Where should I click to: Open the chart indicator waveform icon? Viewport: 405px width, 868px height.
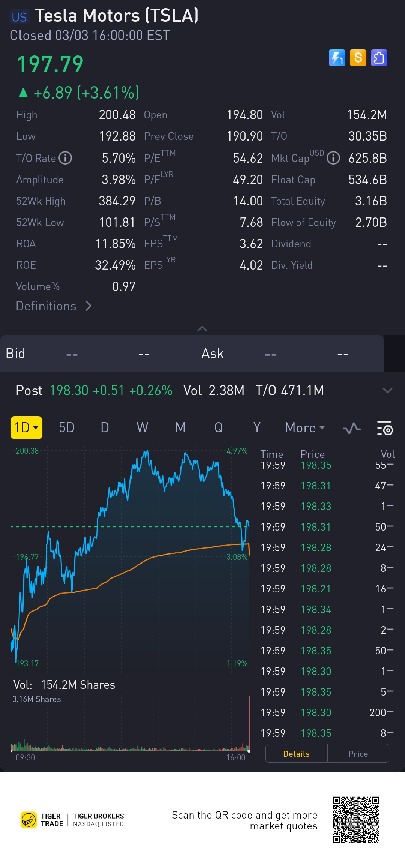tap(352, 428)
